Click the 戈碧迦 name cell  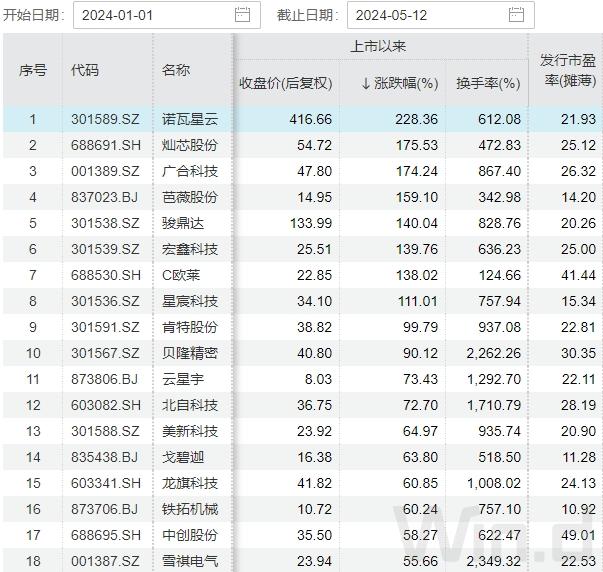point(183,457)
